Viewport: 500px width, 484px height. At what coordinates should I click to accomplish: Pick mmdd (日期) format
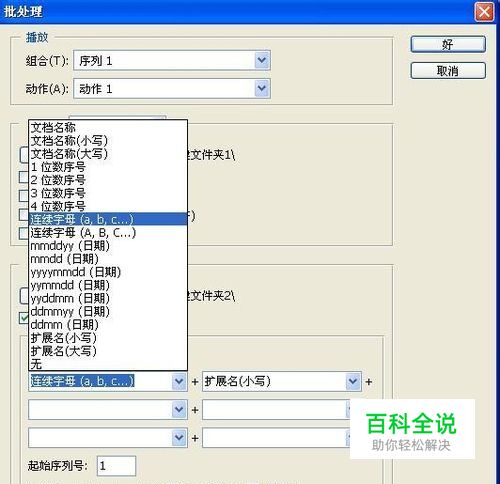tap(108, 259)
